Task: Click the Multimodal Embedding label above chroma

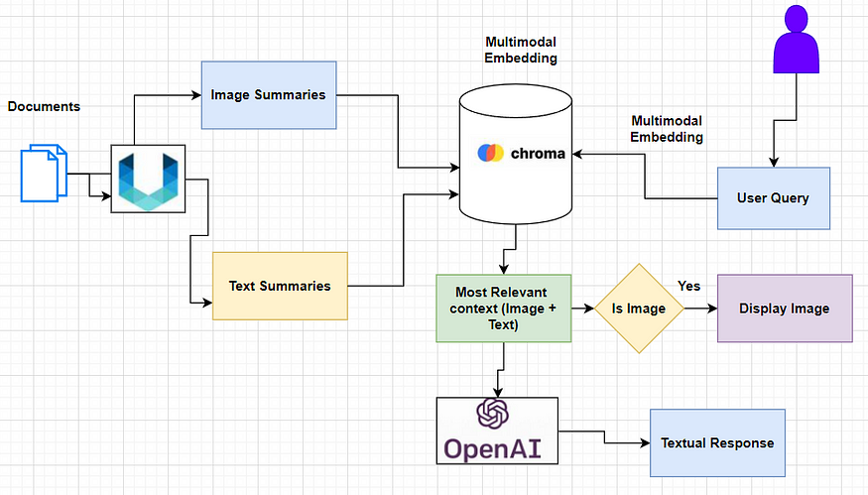Action: tap(521, 50)
